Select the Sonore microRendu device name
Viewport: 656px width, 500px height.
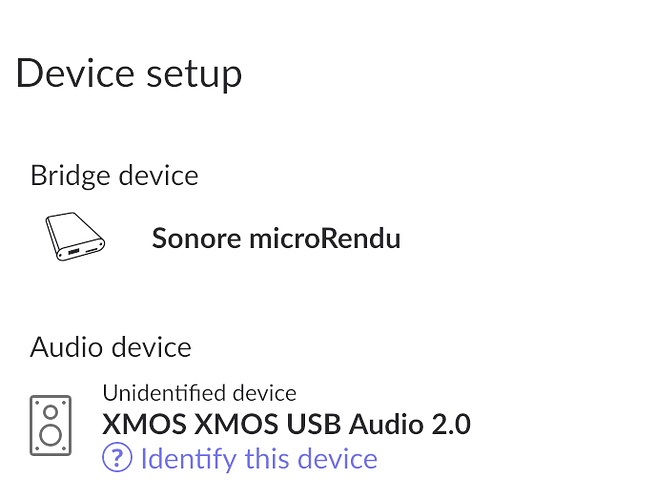coord(276,238)
